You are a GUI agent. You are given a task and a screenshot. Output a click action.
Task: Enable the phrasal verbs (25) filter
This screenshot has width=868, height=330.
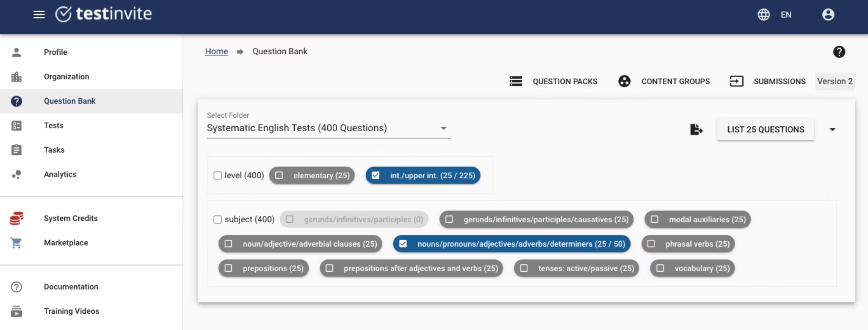pyautogui.click(x=651, y=244)
